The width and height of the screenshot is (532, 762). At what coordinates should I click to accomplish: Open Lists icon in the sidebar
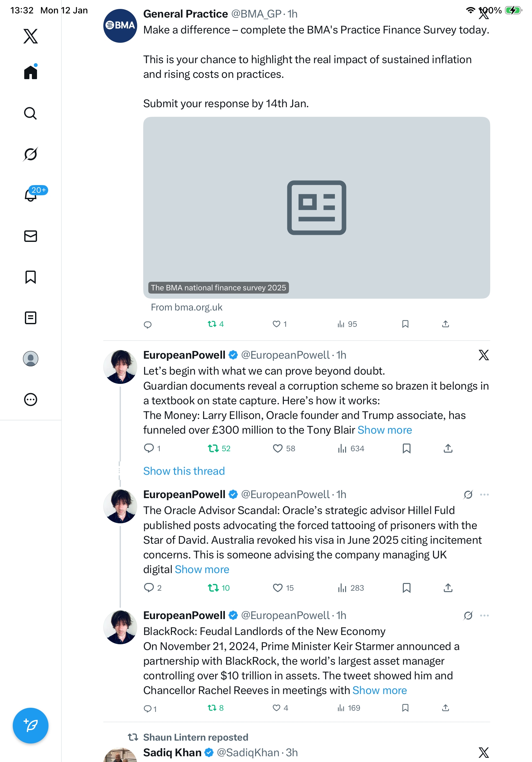point(31,317)
